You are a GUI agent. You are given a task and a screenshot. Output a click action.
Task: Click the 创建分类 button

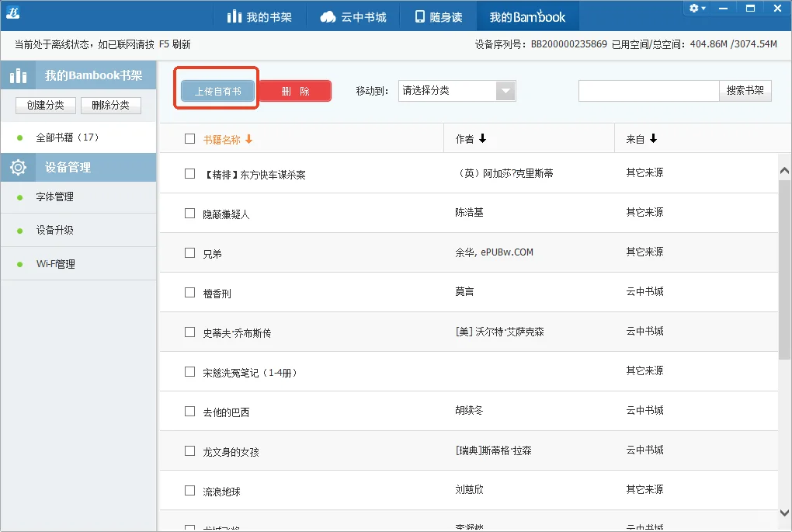(x=46, y=105)
